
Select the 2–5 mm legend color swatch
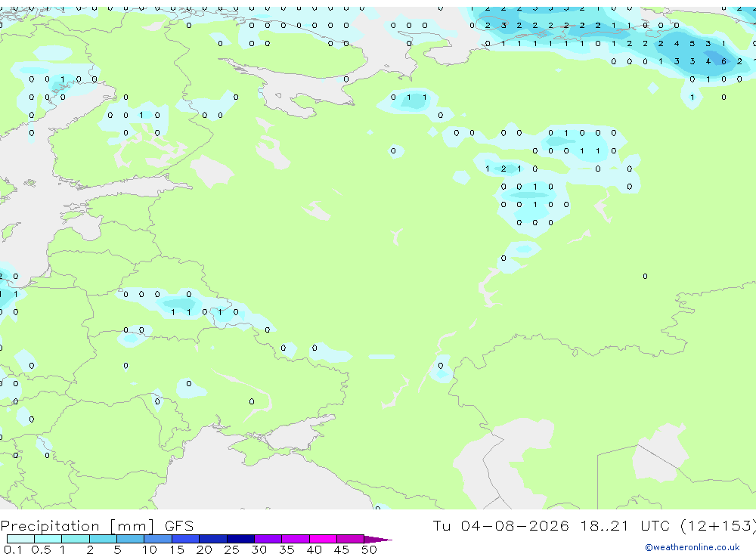[103, 539]
